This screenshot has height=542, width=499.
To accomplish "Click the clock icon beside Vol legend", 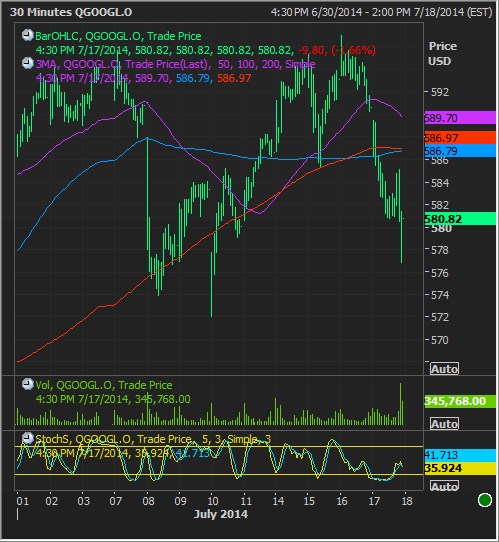I will tap(27, 384).
